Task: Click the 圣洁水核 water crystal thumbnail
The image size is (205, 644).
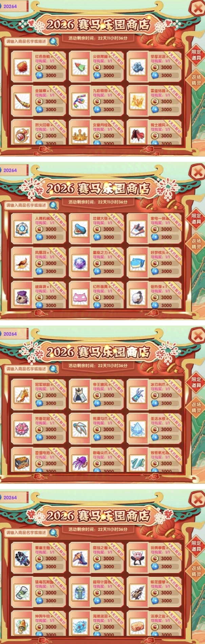Action: (x=138, y=429)
